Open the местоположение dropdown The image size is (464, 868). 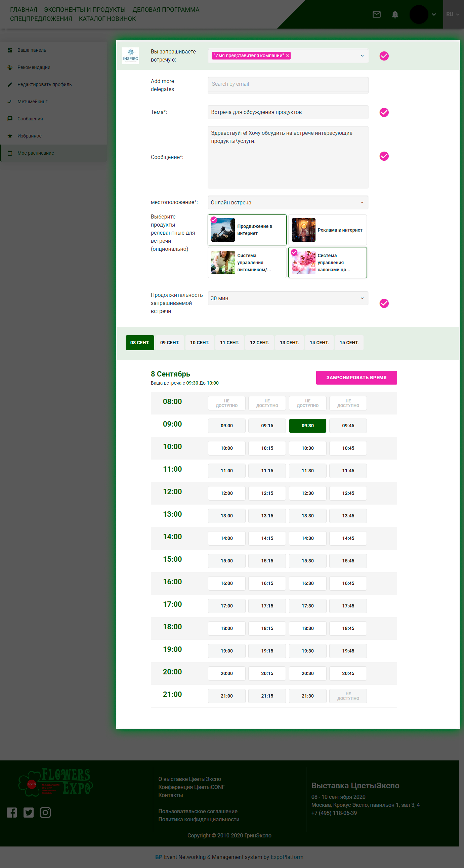coord(288,202)
